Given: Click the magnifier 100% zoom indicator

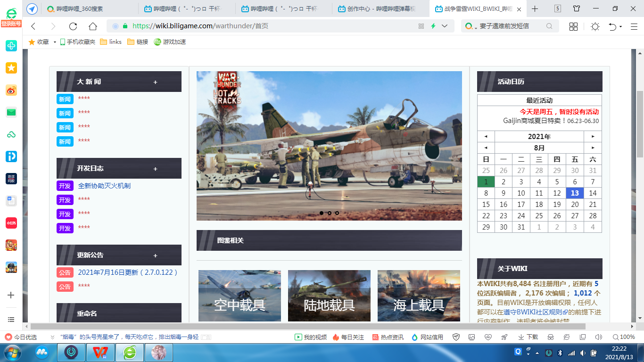Looking at the screenshot, I should pos(624,337).
